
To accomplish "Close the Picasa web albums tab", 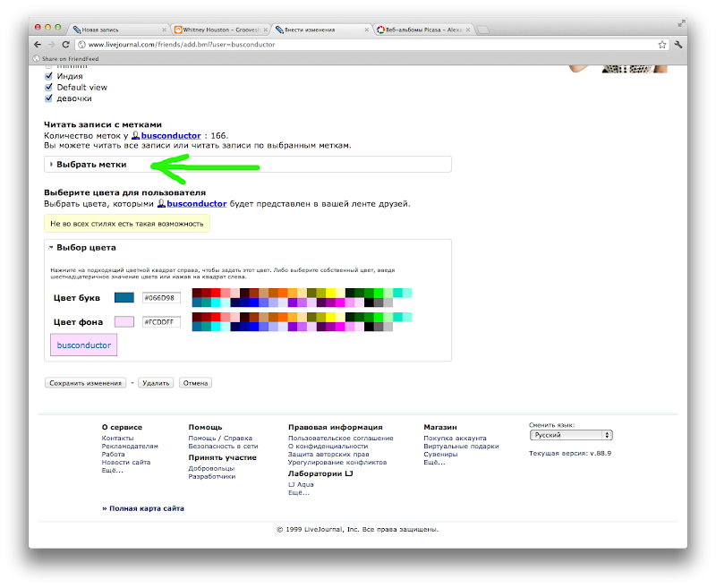I will 468,30.
